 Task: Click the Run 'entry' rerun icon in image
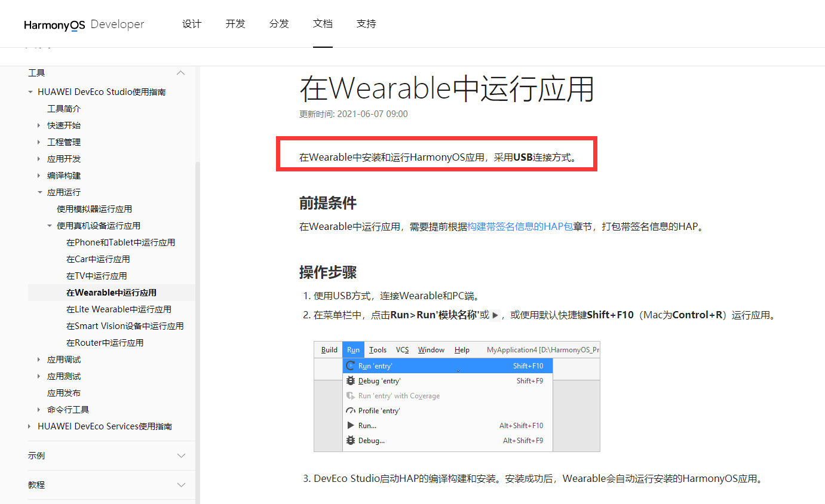[351, 366]
